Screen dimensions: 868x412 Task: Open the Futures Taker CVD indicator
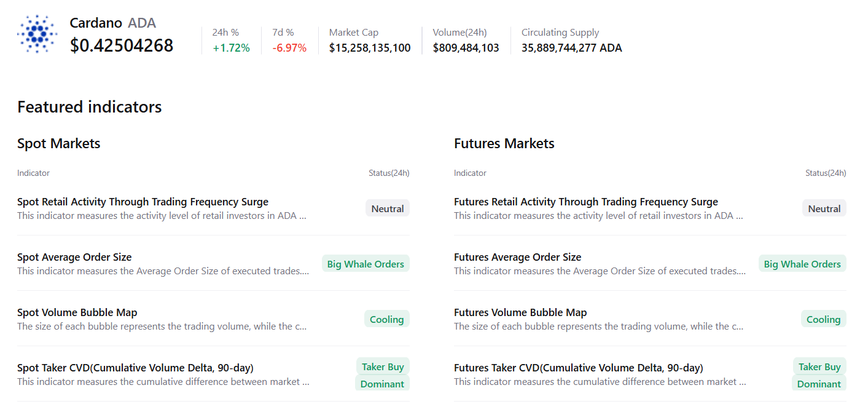[578, 367]
